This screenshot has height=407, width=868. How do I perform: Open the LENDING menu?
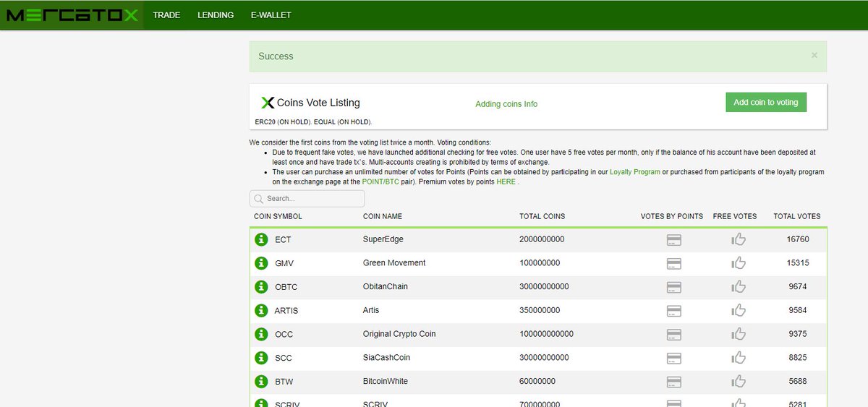(216, 15)
